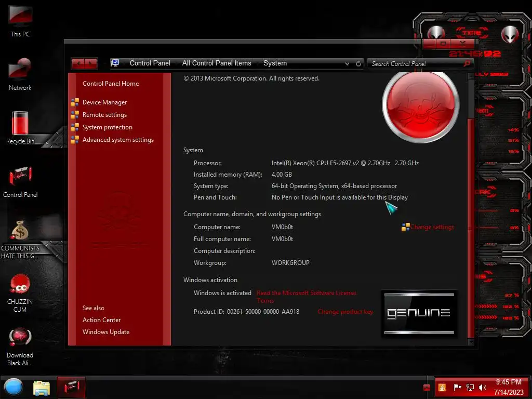Expand the address bar history dropdown
The height and width of the screenshot is (399, 532).
click(347, 63)
